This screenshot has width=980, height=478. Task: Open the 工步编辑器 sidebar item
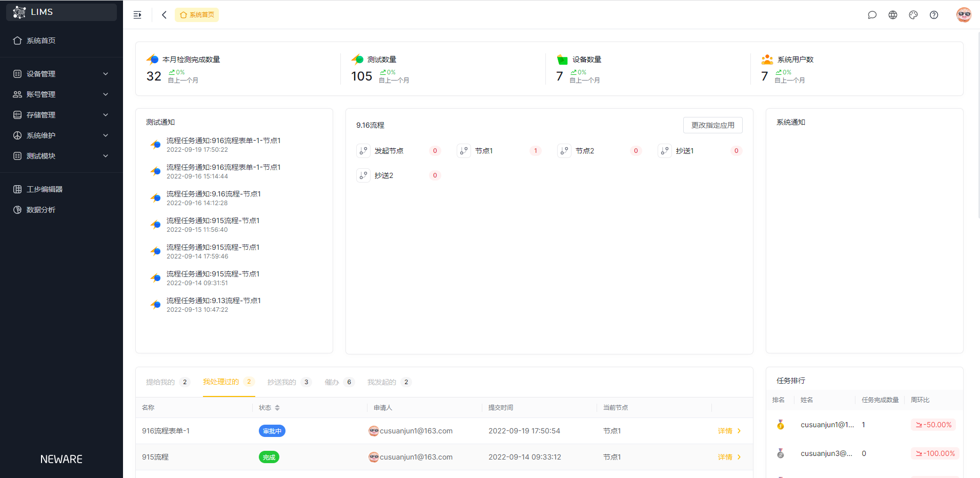pyautogui.click(x=62, y=189)
